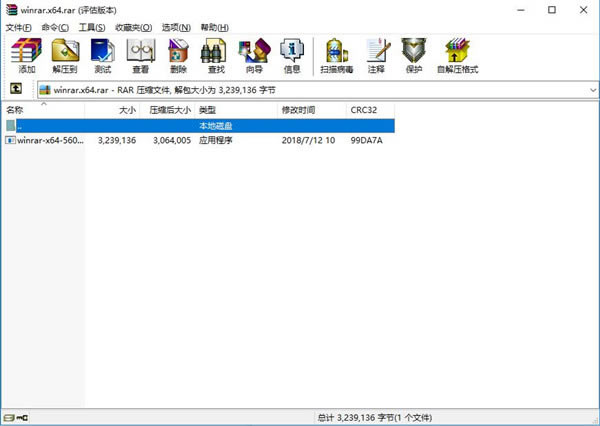Click the drive and key status bar icon
Screen dimensions: 600x426
pyautogui.click(x=16, y=418)
